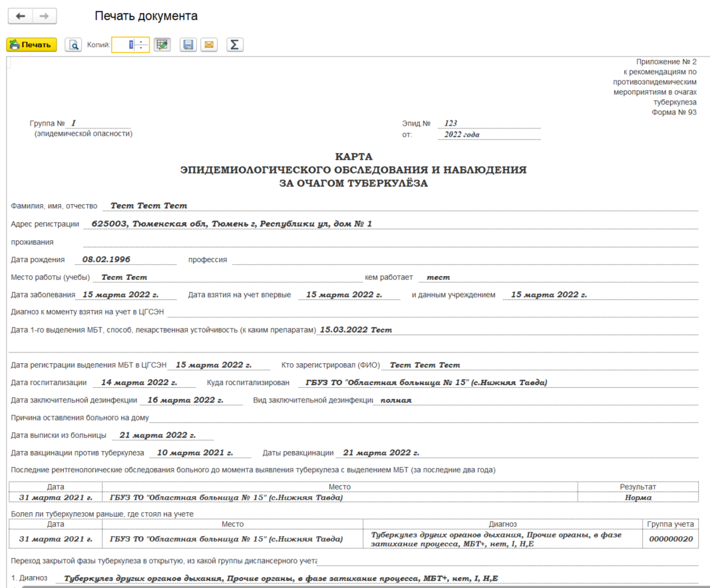This screenshot has width=710, height=588.
Task: Decrease copies count with down arrow
Action: click(142, 48)
